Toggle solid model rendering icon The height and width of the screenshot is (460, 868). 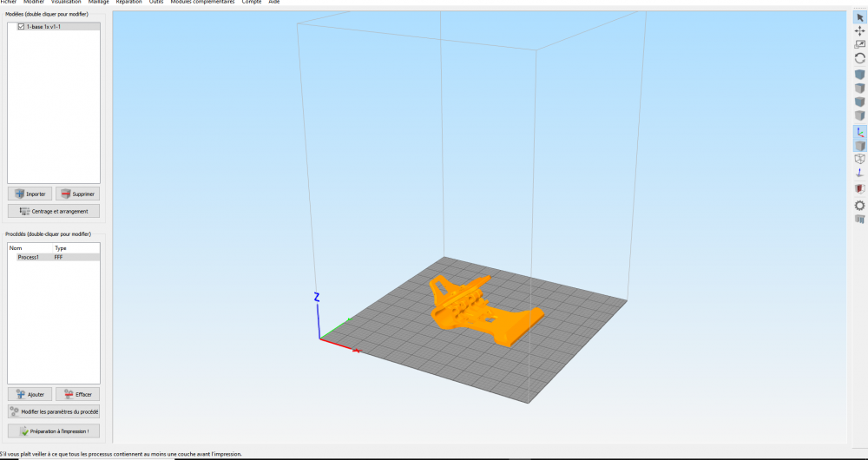[x=859, y=146]
